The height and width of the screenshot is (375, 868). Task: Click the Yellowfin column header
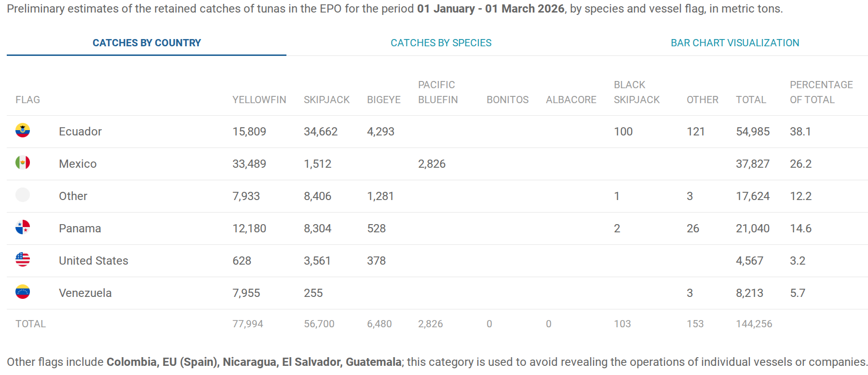[259, 100]
